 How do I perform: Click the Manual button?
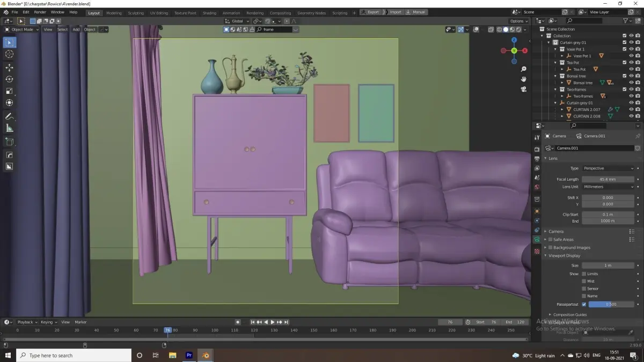point(416,12)
